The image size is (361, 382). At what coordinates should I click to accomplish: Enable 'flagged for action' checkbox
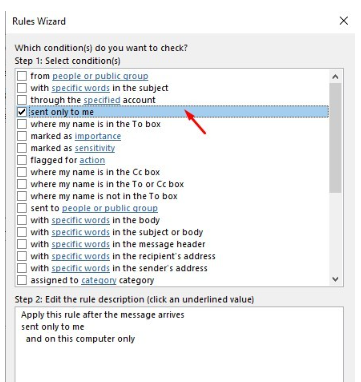[x=22, y=160]
